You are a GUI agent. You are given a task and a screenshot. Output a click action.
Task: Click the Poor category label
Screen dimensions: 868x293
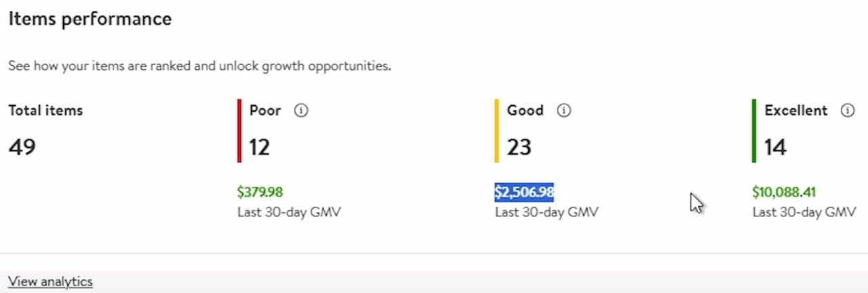click(265, 111)
